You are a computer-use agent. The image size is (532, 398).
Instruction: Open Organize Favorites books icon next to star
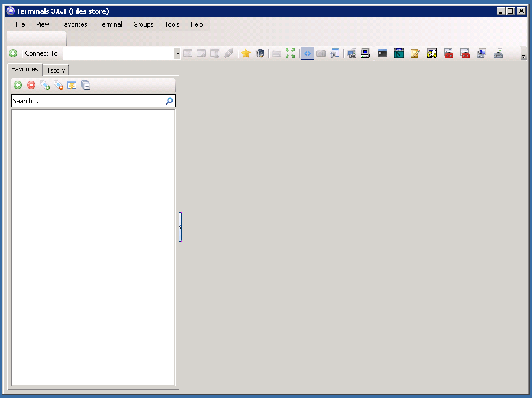click(x=259, y=53)
